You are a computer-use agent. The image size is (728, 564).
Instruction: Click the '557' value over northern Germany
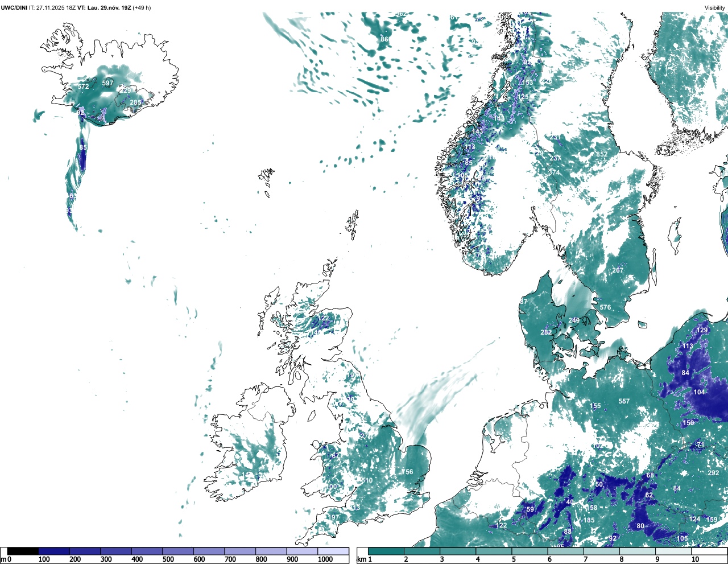[624, 401]
